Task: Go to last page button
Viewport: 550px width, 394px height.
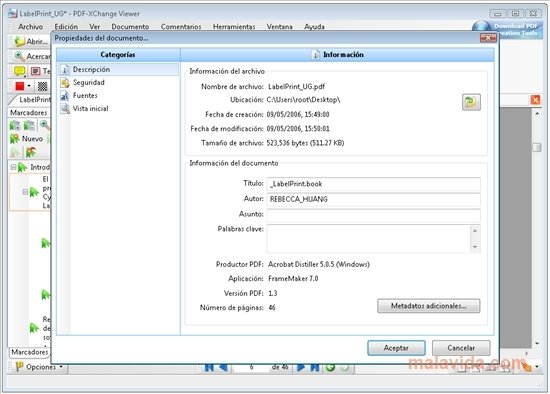Action: pyautogui.click(x=315, y=367)
